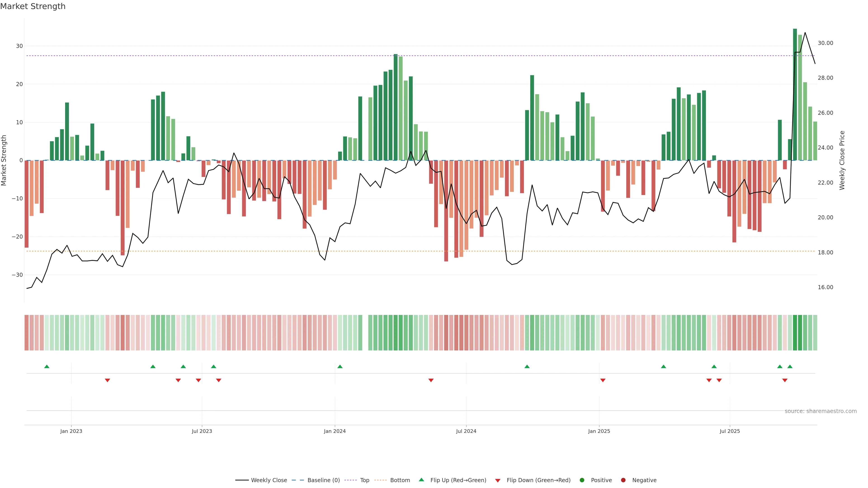Toggle the Bottom dotted line legend entry
868x488 pixels.
[400, 480]
